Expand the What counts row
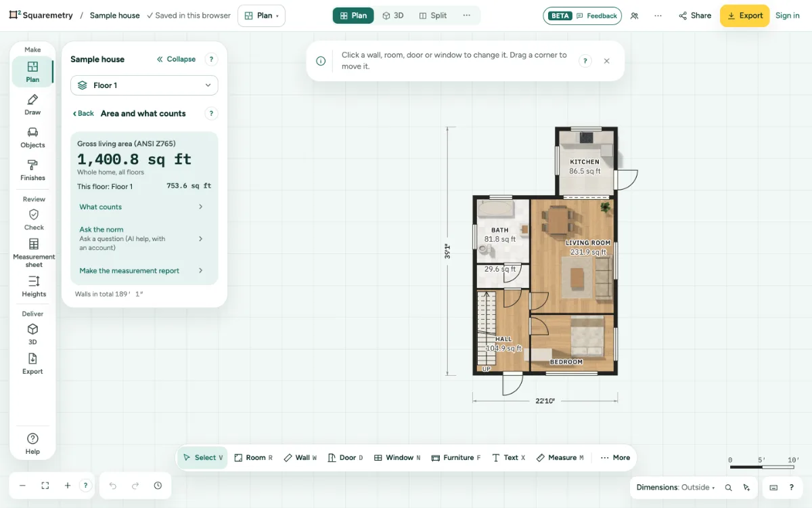Image resolution: width=812 pixels, height=508 pixels. (x=141, y=207)
